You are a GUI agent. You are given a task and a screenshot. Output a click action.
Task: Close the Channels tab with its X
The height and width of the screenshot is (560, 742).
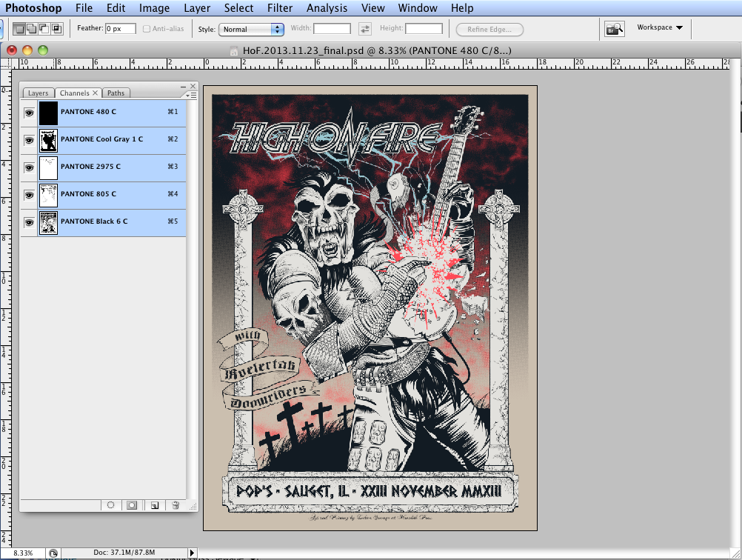tap(95, 93)
